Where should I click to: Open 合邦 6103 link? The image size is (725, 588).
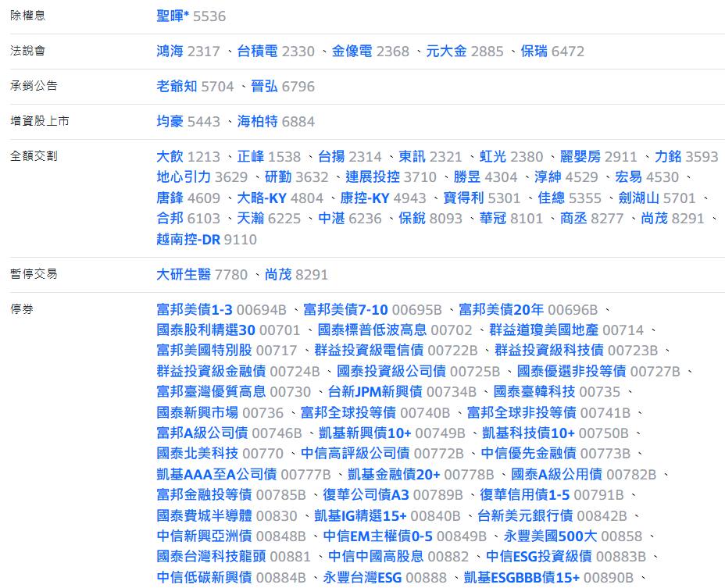tap(188, 218)
